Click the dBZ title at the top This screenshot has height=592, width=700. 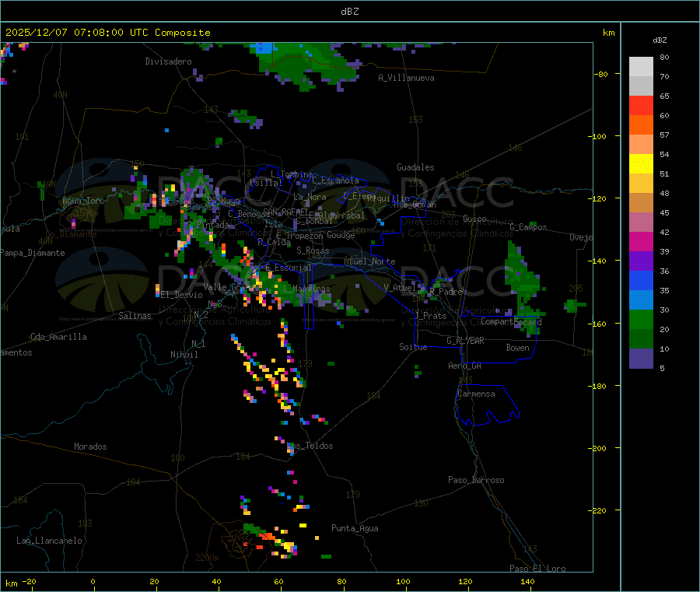(x=349, y=12)
